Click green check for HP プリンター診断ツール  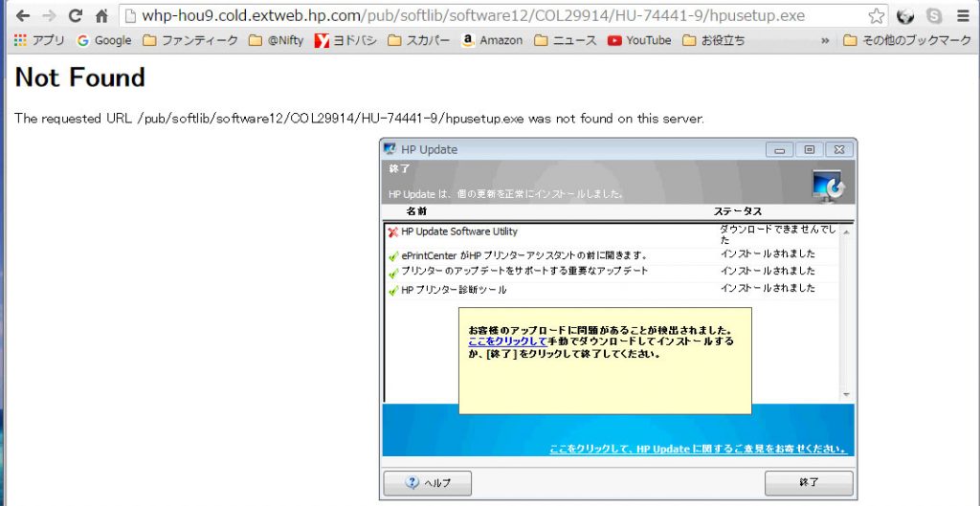tap(393, 291)
